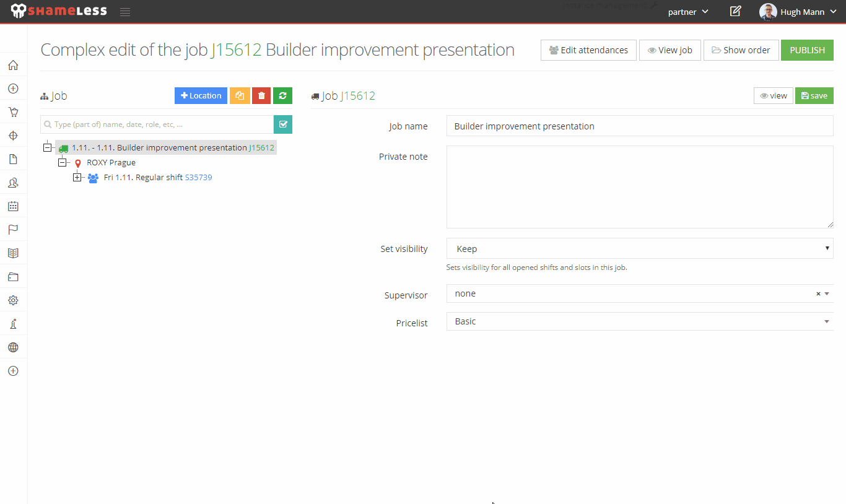Clear the Supervisor selection with the x
Screen dimensions: 846x504
click(818, 294)
